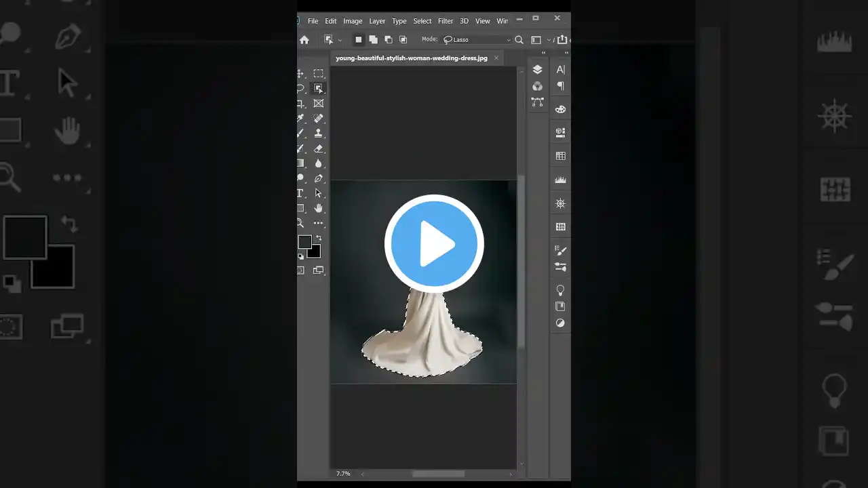Select the Hand tool
This screenshot has width=868, height=488.
click(x=319, y=208)
